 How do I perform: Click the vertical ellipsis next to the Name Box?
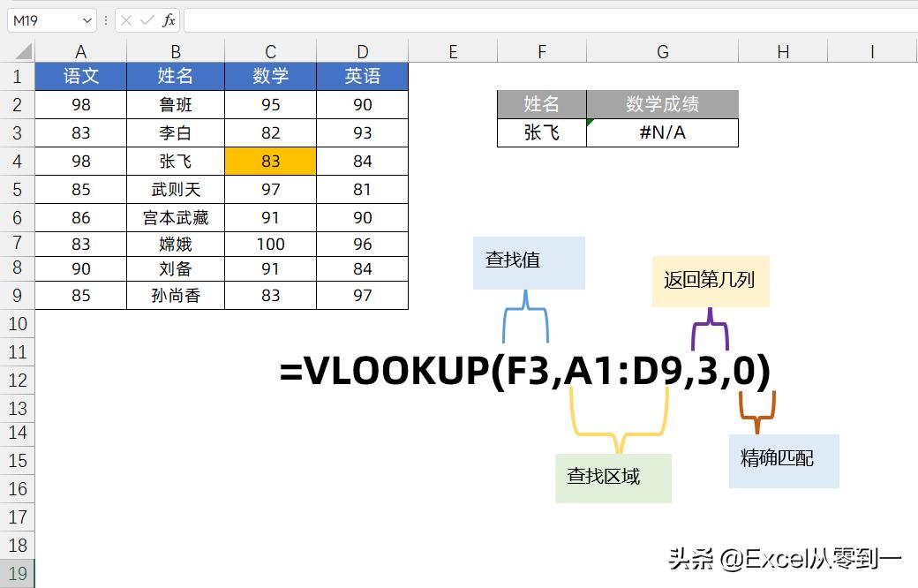104,20
